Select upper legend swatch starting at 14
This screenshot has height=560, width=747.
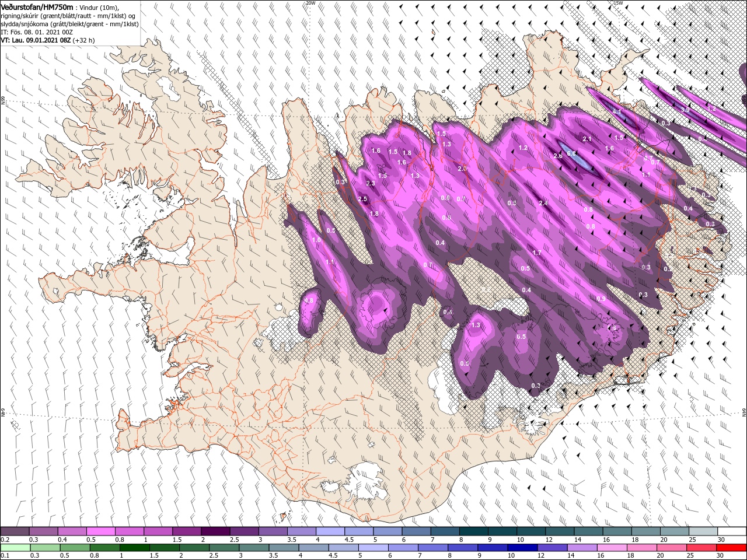coord(588,531)
